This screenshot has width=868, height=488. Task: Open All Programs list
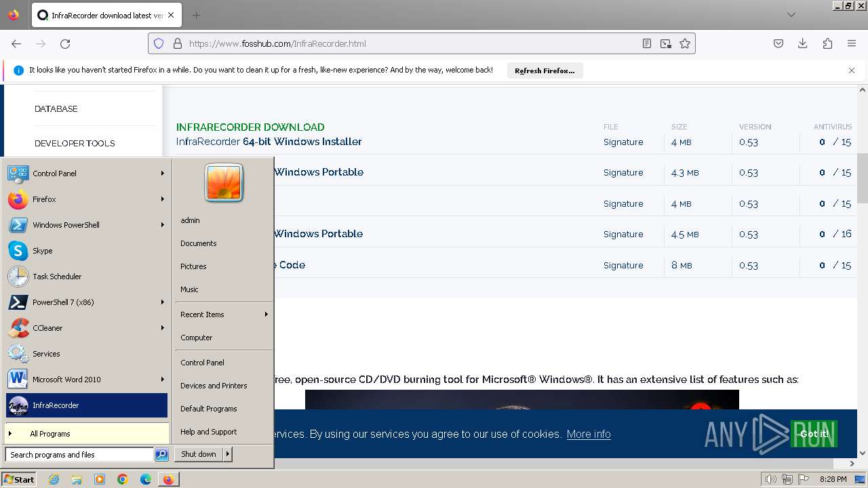[86, 434]
